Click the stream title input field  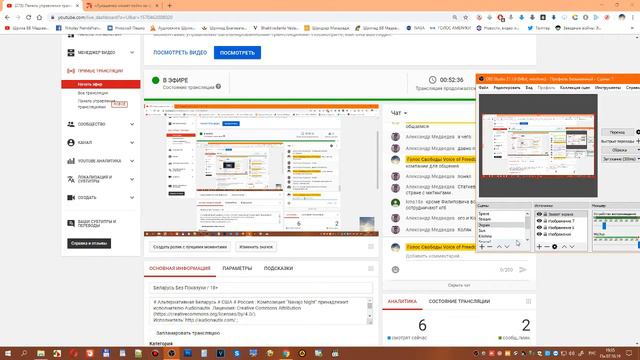[261, 288]
